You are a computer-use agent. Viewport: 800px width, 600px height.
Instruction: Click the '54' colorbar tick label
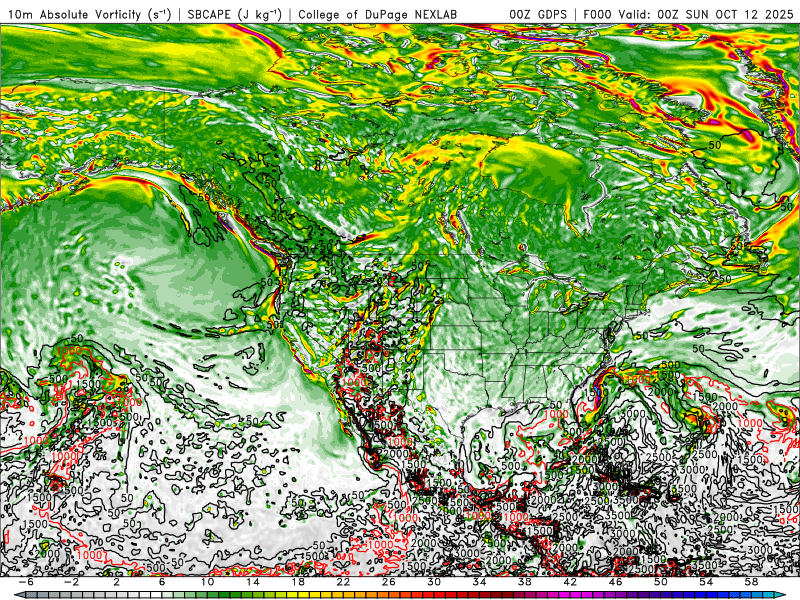706,582
